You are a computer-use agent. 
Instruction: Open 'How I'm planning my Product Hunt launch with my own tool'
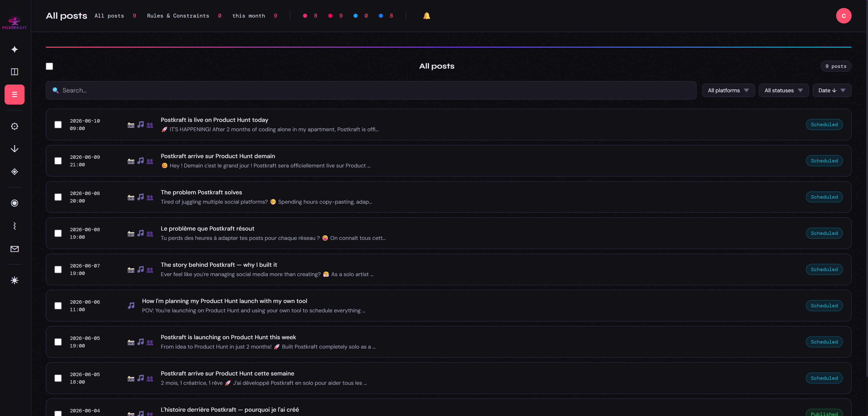coord(224,301)
